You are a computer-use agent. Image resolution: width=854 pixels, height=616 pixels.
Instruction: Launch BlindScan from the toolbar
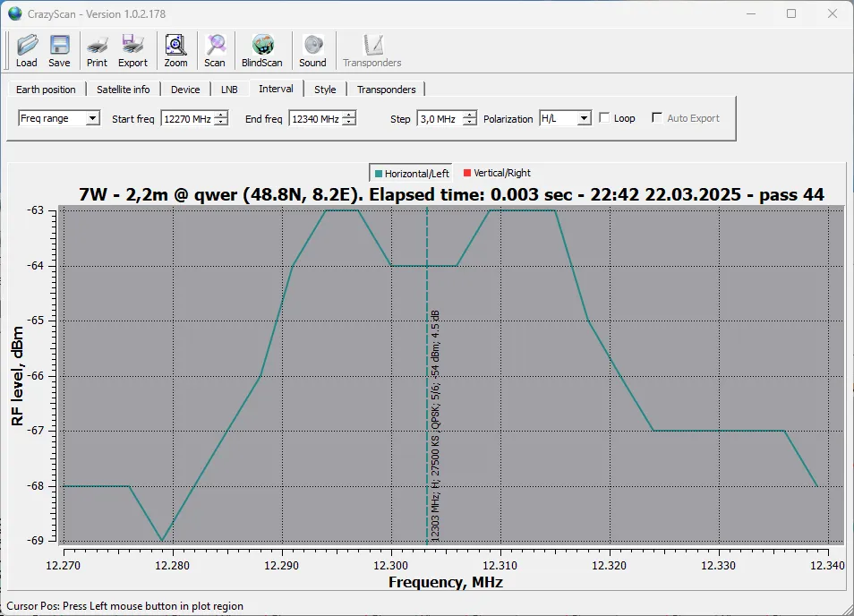pyautogui.click(x=261, y=50)
